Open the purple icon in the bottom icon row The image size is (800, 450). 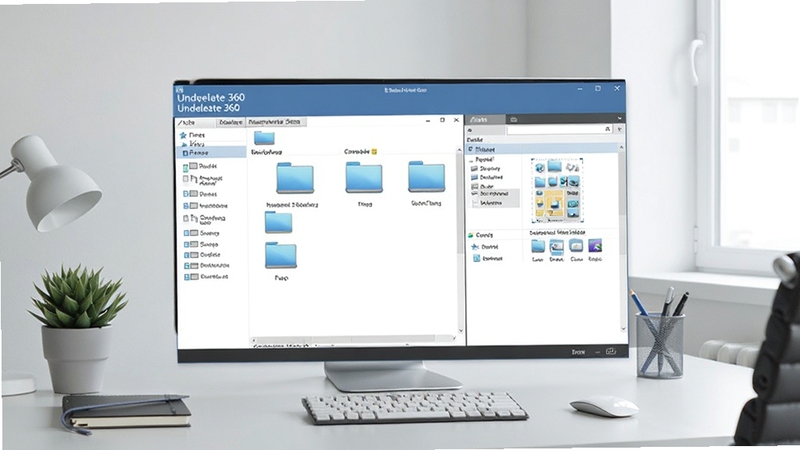595,246
